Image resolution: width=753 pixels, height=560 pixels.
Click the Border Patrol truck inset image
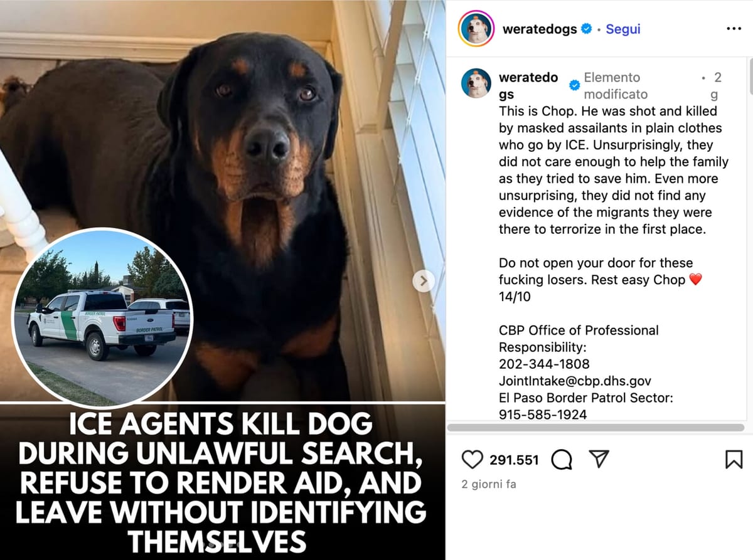click(x=103, y=317)
